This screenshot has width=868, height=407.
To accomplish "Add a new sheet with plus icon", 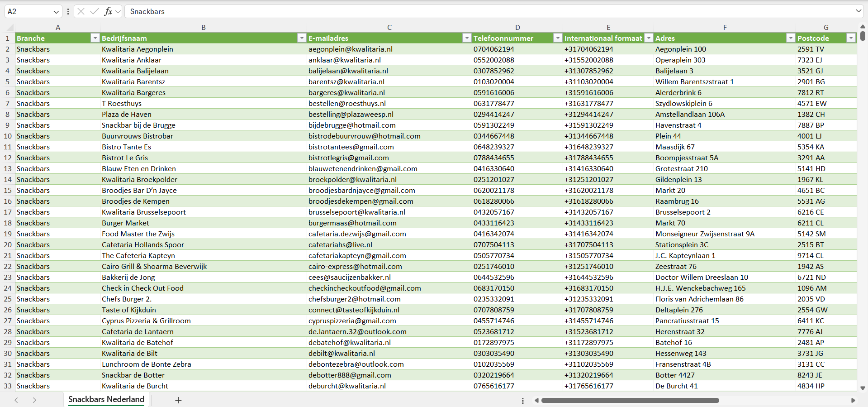I will [x=178, y=400].
